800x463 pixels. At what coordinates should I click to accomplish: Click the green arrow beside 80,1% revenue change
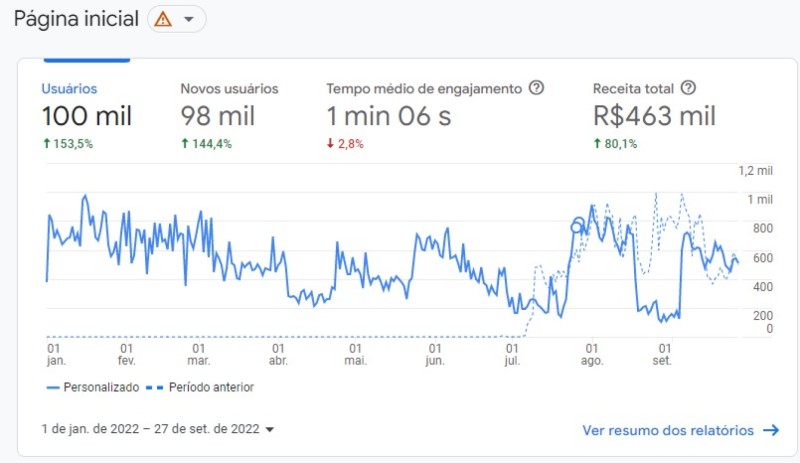597,143
